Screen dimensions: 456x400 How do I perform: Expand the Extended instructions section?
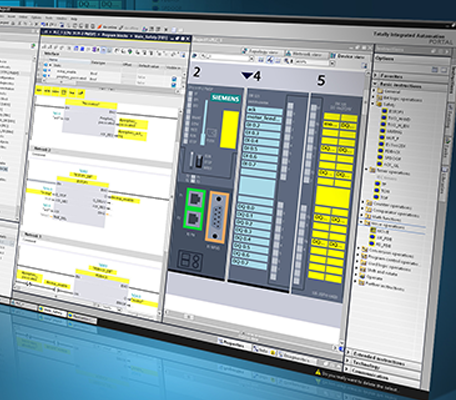[x=348, y=352]
